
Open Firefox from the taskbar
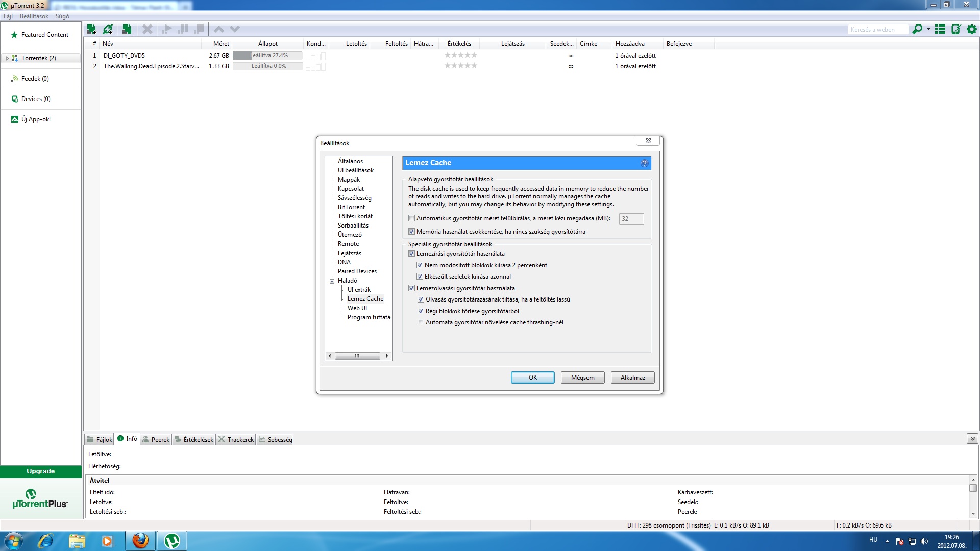click(x=140, y=540)
